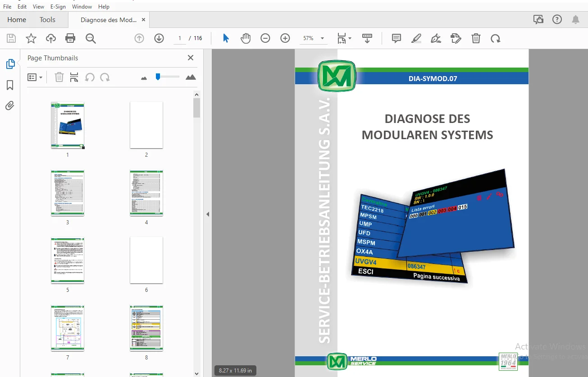Select page 1 thumbnail

[68, 125]
